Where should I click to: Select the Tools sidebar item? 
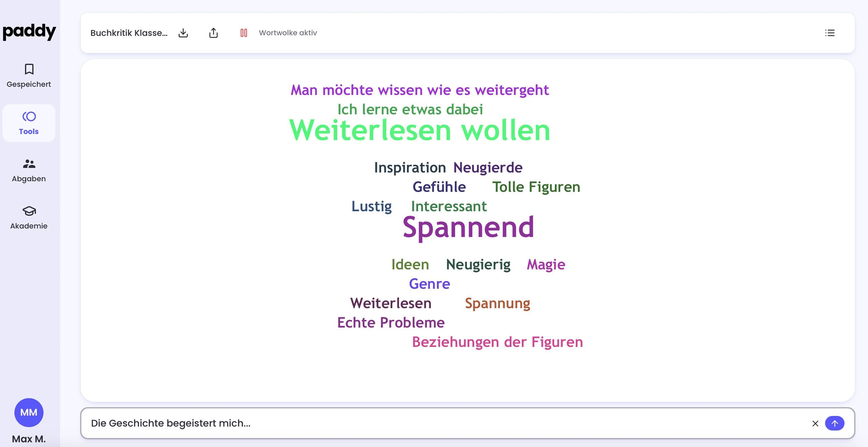click(x=29, y=123)
